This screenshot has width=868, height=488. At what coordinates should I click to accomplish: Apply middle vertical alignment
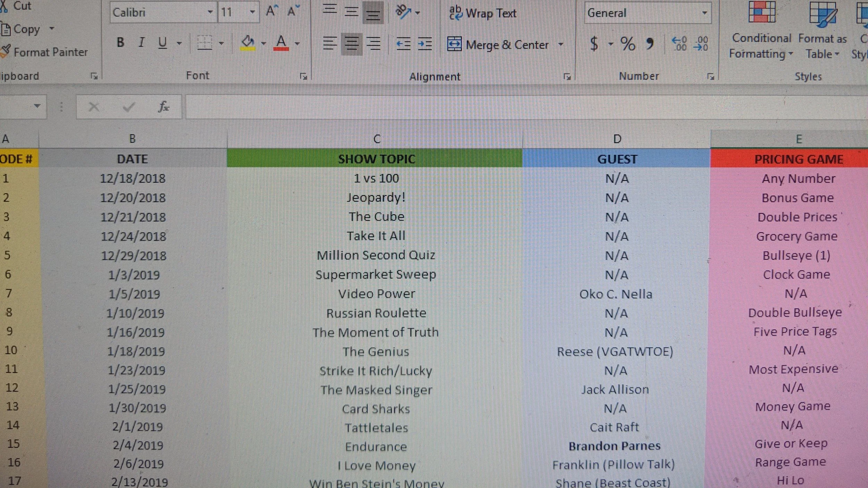point(351,11)
